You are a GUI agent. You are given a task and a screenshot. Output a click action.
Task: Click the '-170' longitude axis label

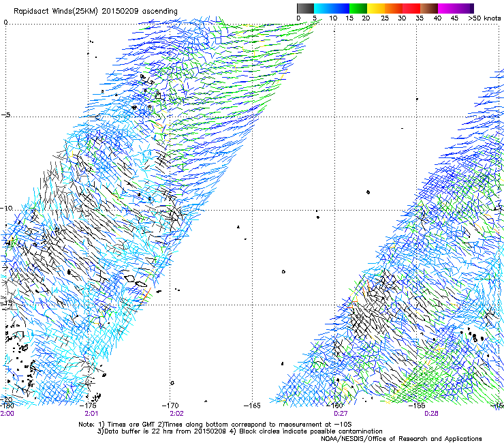[x=170, y=406]
